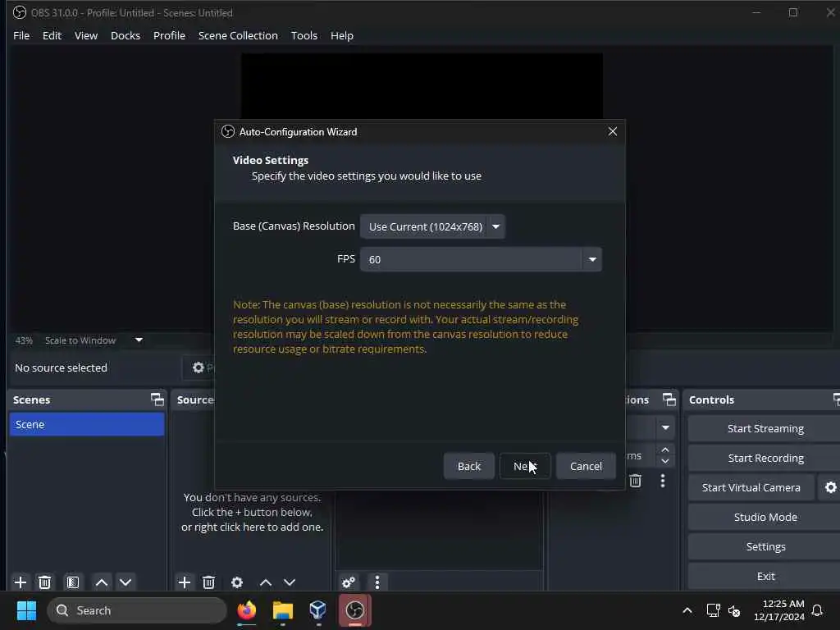The image size is (840, 630).
Task: Click Start Recording button
Action: [x=765, y=458]
